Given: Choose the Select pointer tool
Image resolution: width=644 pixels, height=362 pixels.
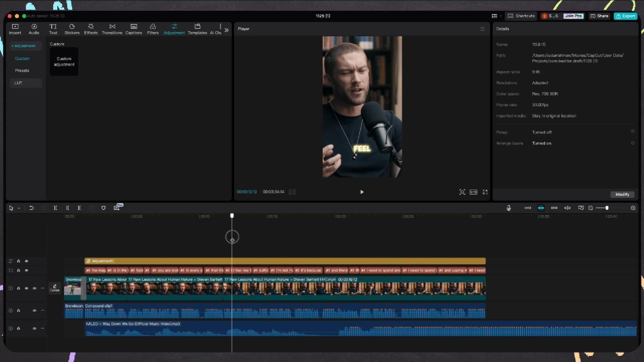Looking at the screenshot, I should 11,208.
